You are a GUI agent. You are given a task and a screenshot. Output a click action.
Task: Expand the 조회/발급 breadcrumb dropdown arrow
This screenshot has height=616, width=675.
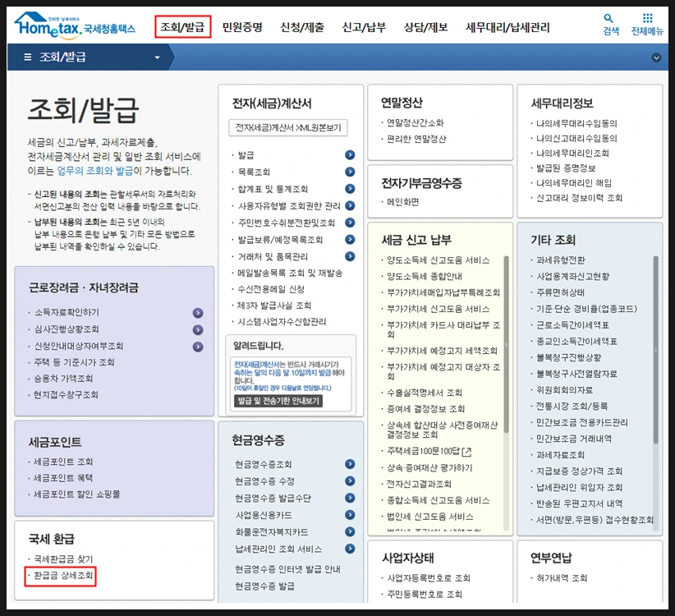tap(157, 57)
